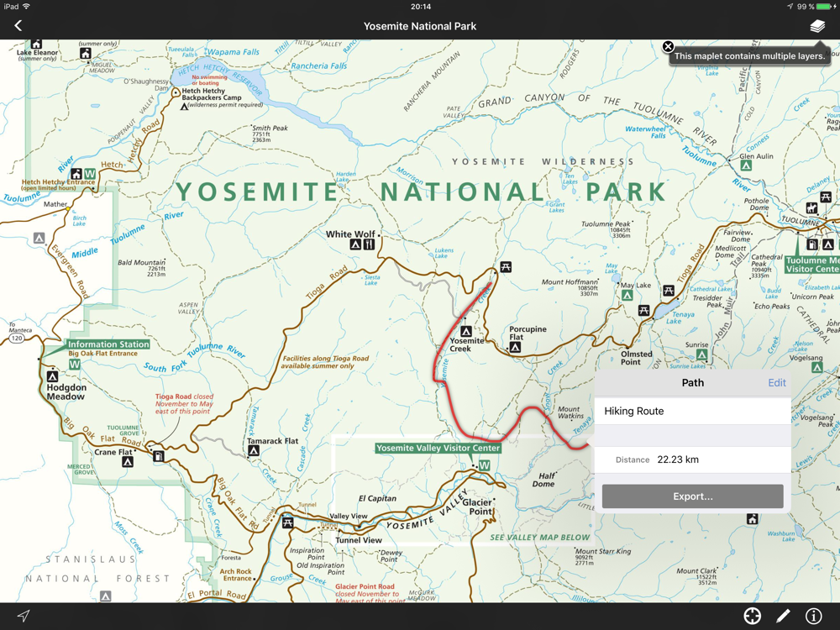
Task: Tap the Wapama Falls label
Action: [233, 52]
